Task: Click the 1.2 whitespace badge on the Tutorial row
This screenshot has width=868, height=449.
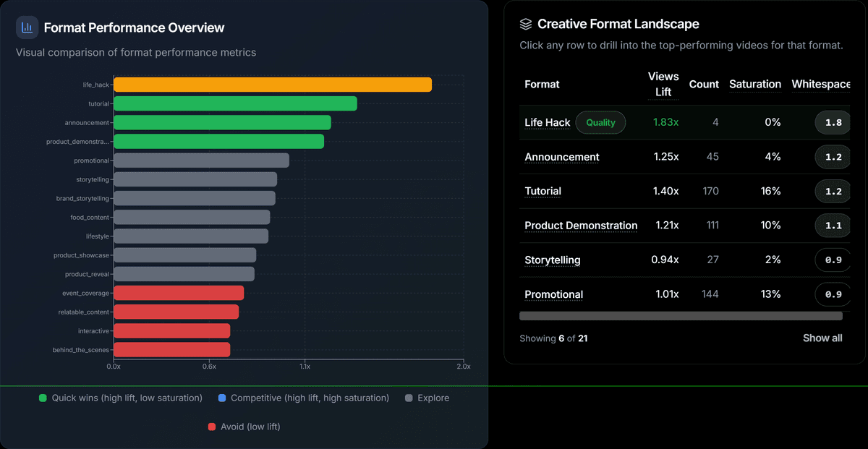Action: (832, 191)
